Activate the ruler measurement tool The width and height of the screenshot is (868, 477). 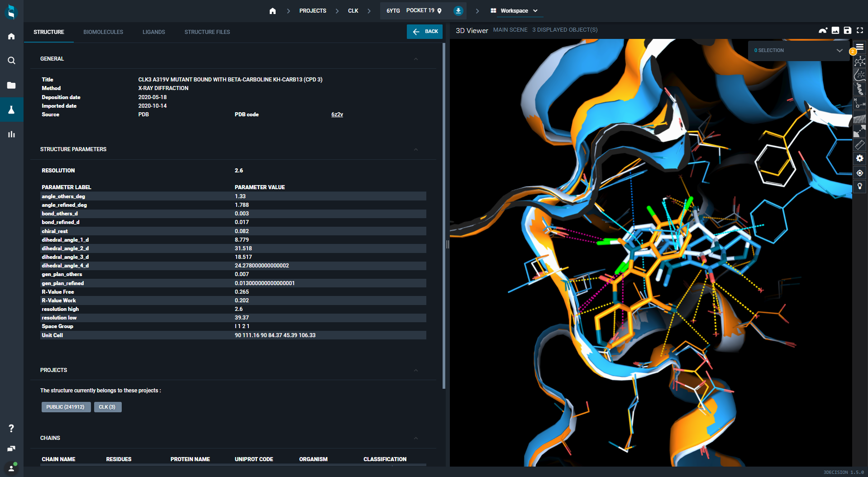[860, 145]
